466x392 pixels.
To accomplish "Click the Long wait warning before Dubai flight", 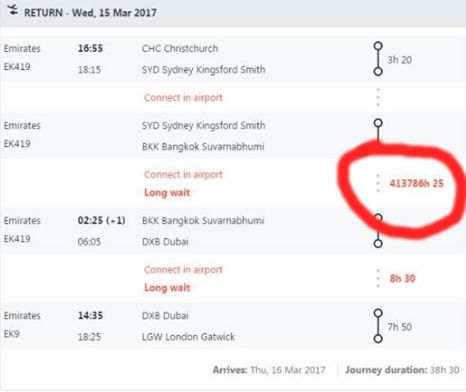I will (x=167, y=193).
